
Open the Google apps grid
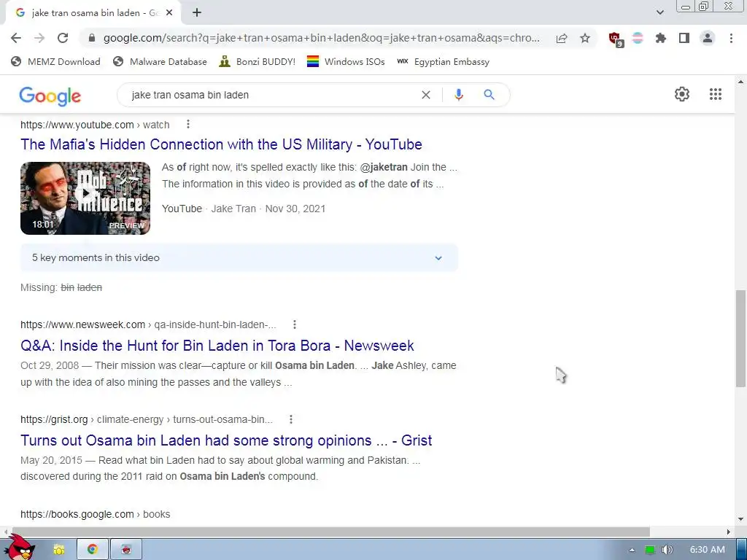[715, 94]
